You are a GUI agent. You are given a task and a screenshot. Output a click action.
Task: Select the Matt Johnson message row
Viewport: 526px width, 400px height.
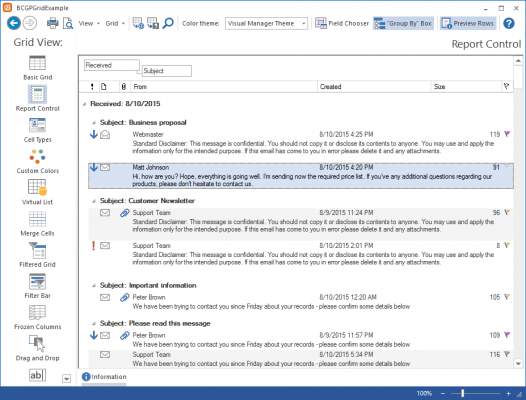[301, 176]
